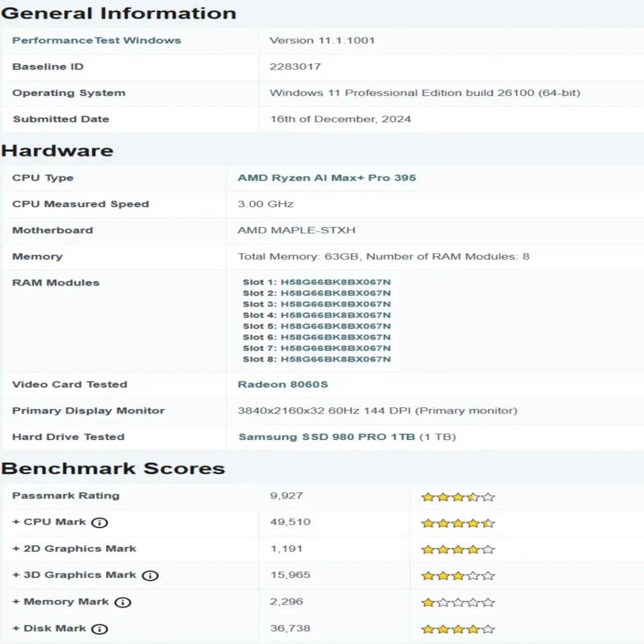Viewport: 644px width, 644px height.
Task: Open the PerformanceTest Windows link
Action: [97, 40]
